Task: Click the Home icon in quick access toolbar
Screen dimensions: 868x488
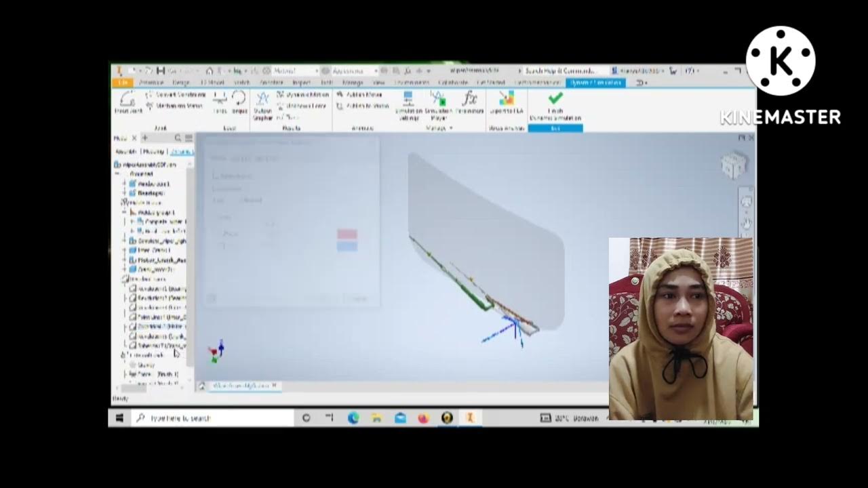Action: (x=210, y=70)
